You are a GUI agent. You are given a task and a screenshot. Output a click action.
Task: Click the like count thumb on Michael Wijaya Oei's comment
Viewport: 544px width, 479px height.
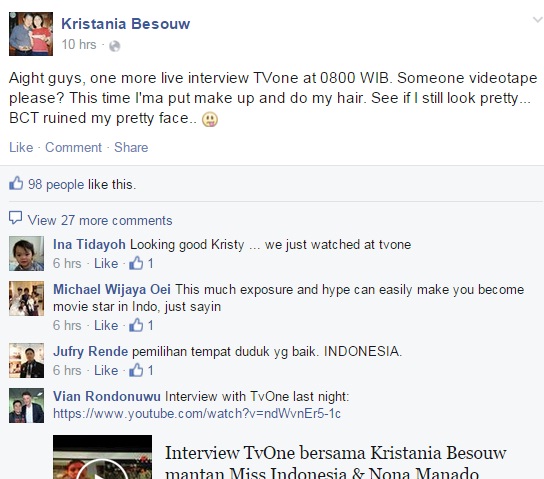136,325
